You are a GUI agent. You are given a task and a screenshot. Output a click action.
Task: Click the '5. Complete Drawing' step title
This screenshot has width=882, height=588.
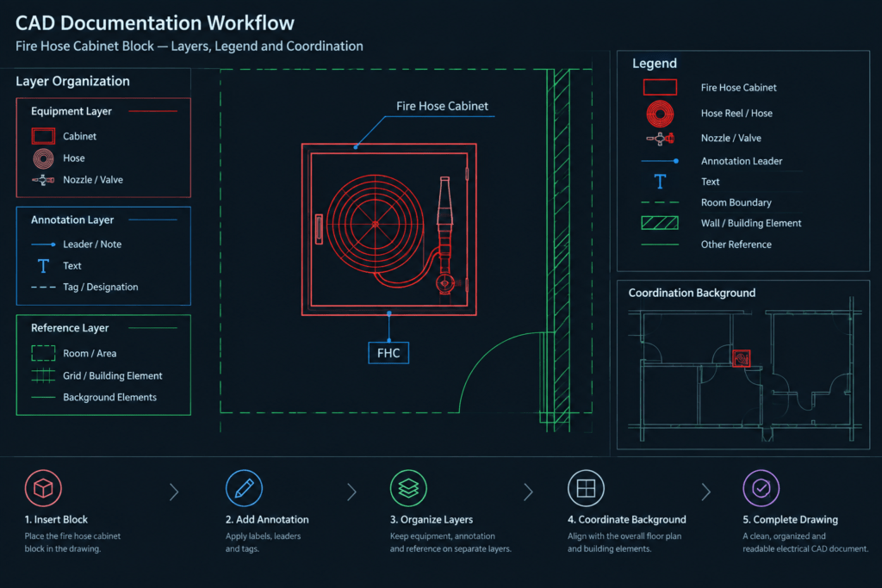(791, 519)
